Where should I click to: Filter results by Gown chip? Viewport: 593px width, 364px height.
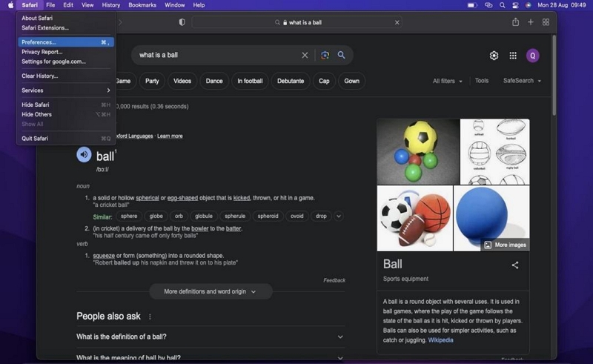pos(351,81)
